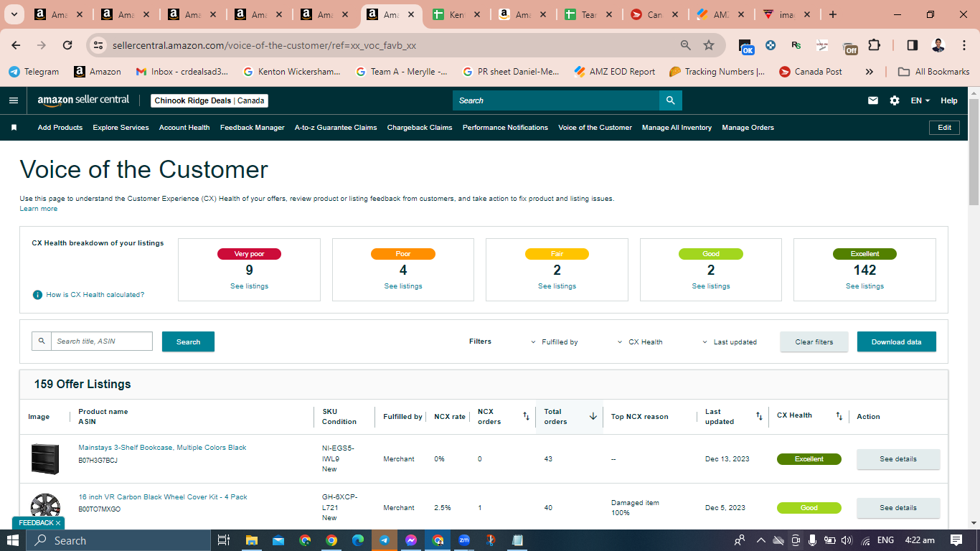The image size is (980, 551).
Task: Open the Seller Central settings gear
Action: (895, 100)
